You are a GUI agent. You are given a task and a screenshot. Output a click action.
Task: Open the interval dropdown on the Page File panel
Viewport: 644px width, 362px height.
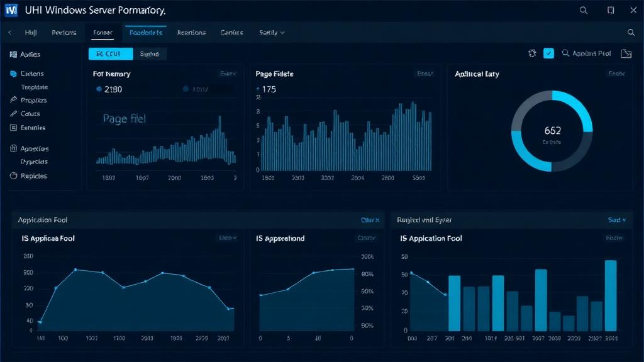(x=425, y=74)
